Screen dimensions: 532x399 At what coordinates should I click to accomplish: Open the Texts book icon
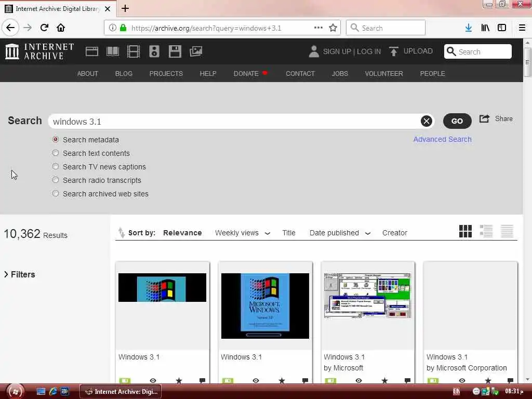point(113,51)
